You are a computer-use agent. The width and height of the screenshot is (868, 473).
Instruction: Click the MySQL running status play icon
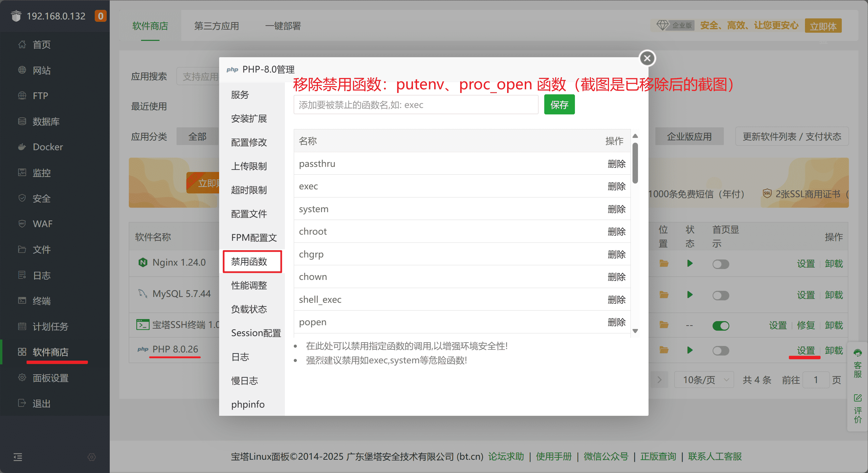tap(690, 295)
